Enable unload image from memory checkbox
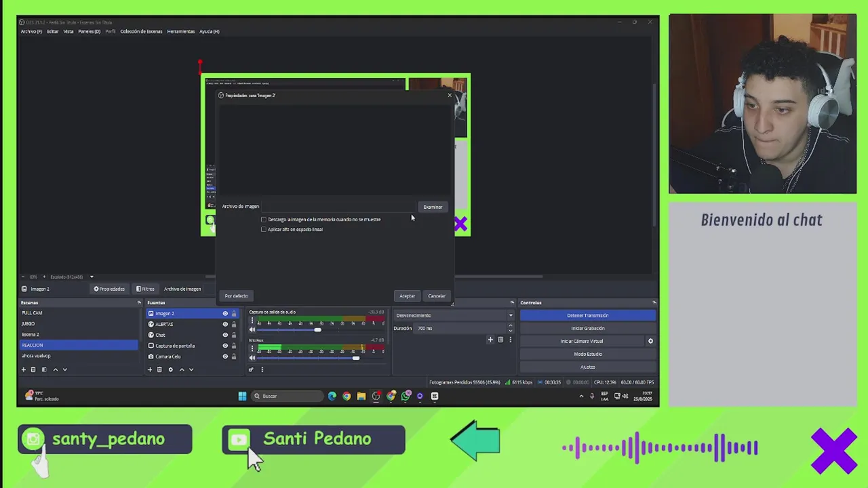The image size is (868, 488). 264,219
